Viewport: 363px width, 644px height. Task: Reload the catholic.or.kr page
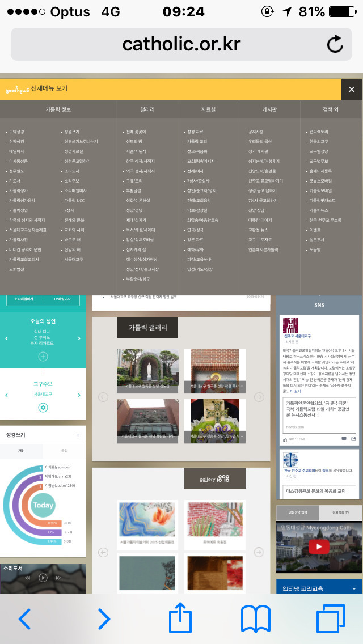335,44
